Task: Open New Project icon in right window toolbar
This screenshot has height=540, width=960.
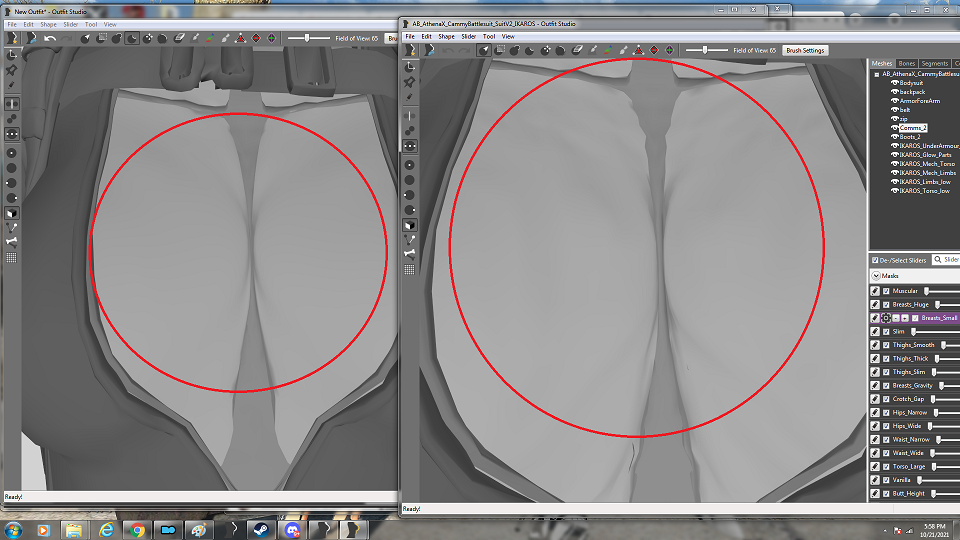Action: point(411,50)
